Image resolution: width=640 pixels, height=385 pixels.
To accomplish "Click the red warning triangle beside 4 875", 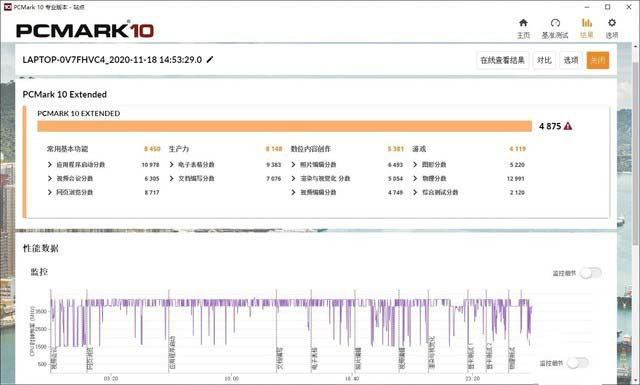I will coord(568,126).
